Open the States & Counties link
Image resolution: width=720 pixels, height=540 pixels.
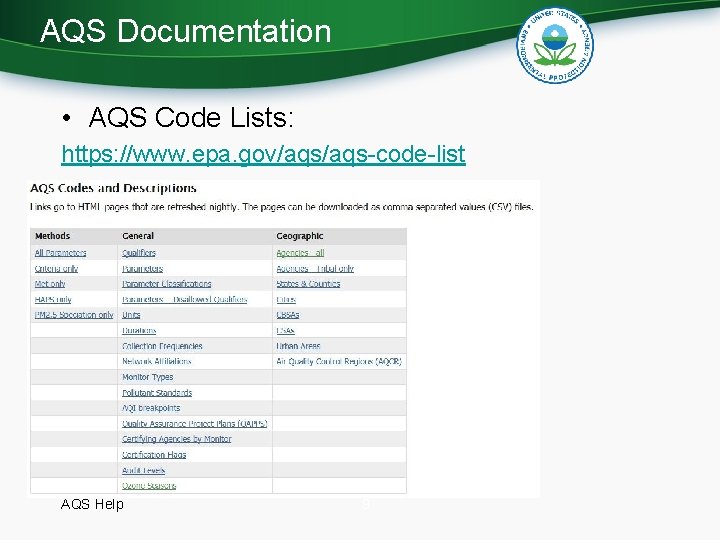click(x=308, y=284)
